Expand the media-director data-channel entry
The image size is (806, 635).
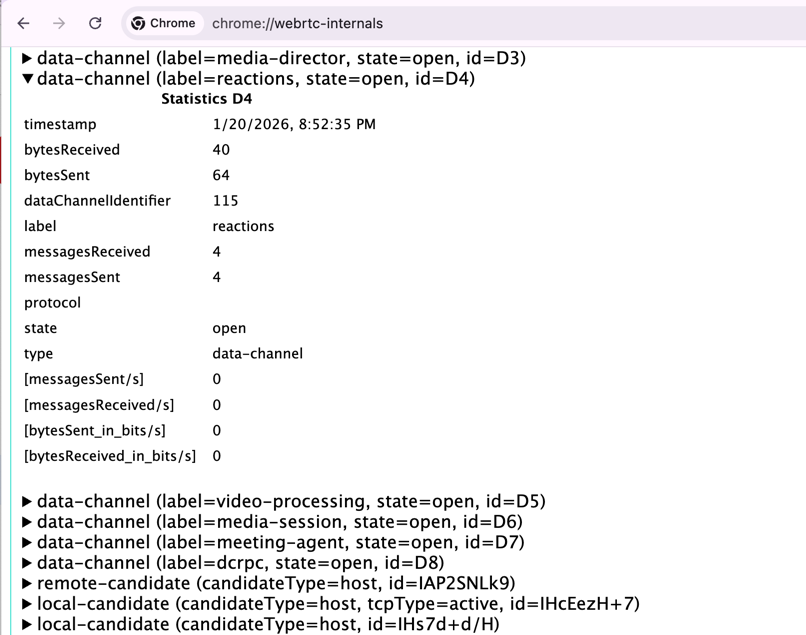27,58
